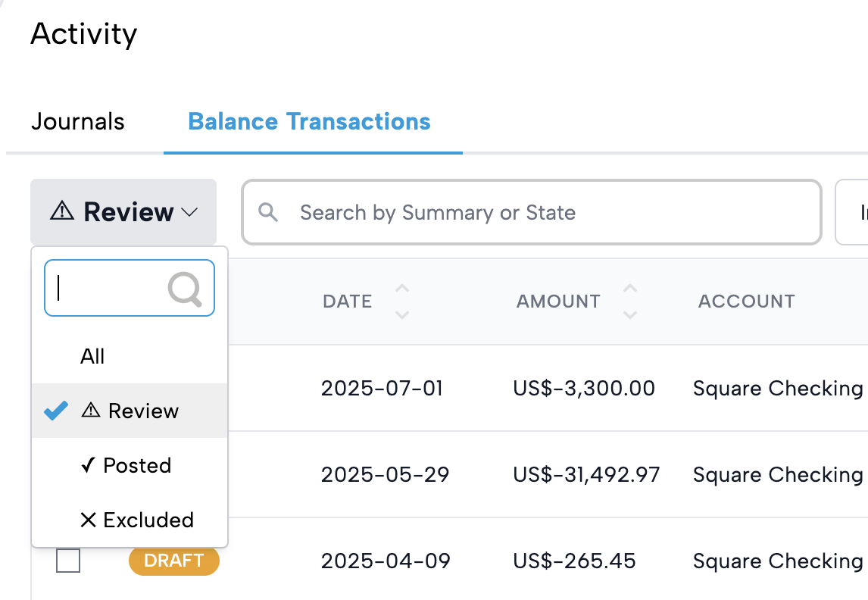Image resolution: width=868 pixels, height=600 pixels.
Task: Click the chevron next to Review
Action: 190,213
